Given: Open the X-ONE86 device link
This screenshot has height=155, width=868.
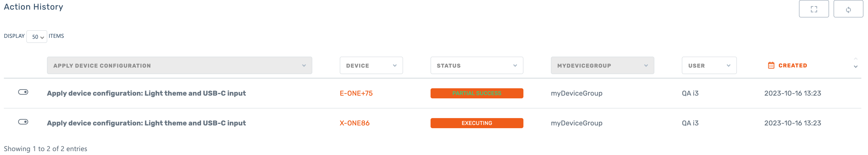Looking at the screenshot, I should [354, 123].
